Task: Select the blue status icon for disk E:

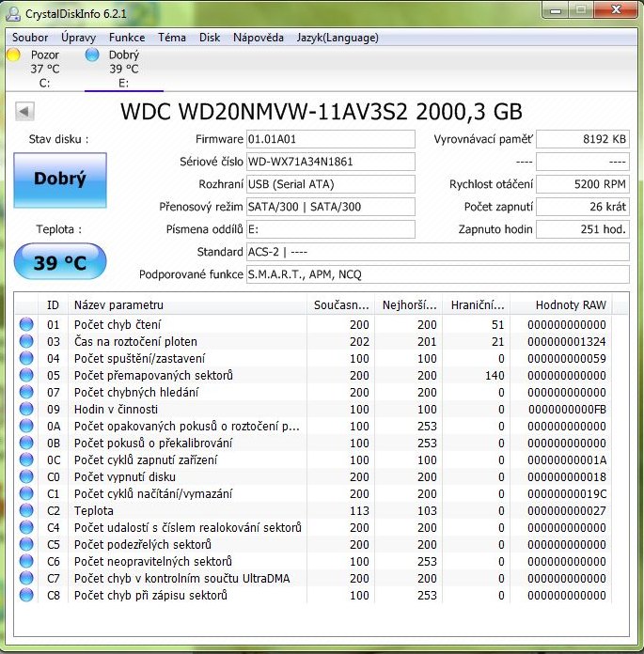Action: click(91, 55)
